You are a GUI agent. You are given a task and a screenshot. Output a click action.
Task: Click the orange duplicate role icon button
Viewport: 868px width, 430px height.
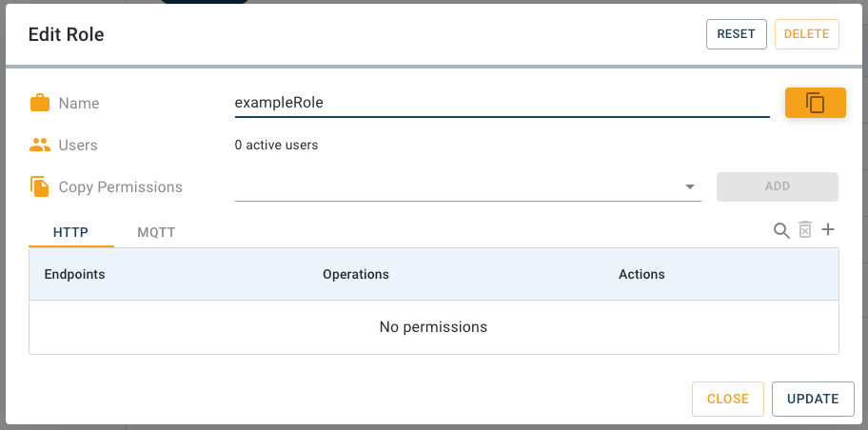tap(815, 103)
